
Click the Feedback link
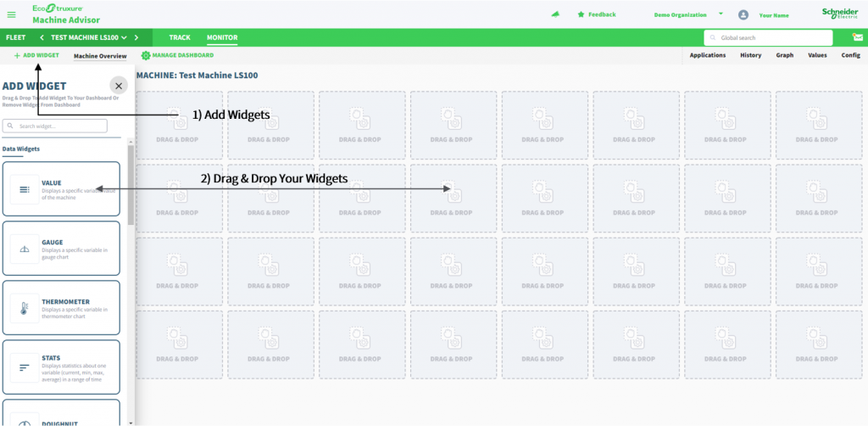click(602, 14)
